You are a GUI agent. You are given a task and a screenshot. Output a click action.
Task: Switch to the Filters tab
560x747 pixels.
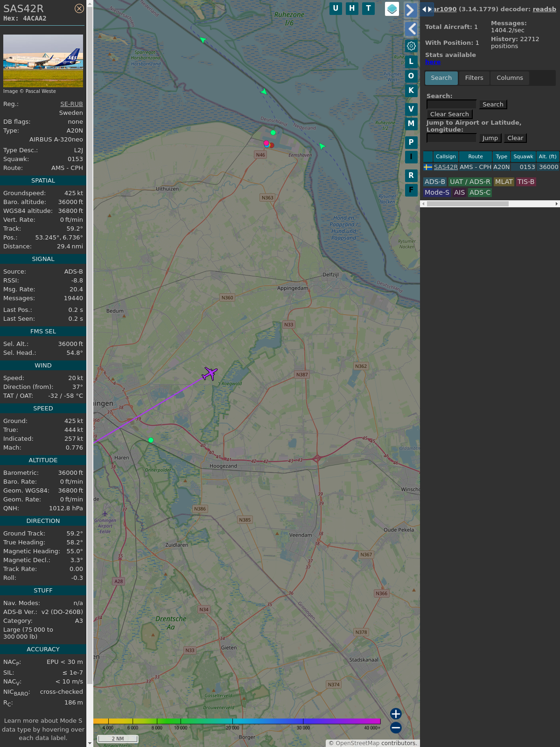point(474,78)
